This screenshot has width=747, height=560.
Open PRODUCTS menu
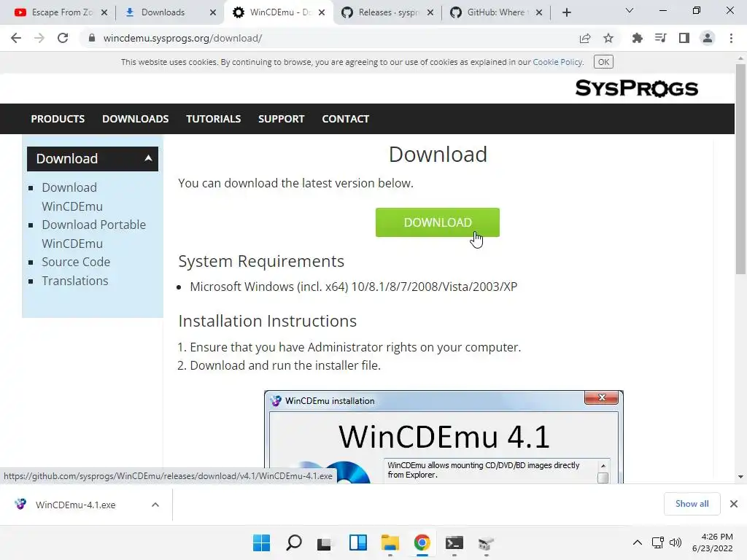click(58, 119)
